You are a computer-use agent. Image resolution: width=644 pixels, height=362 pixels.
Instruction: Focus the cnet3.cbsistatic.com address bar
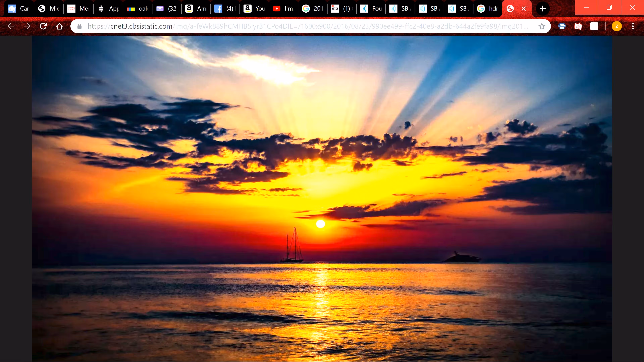[x=308, y=26]
